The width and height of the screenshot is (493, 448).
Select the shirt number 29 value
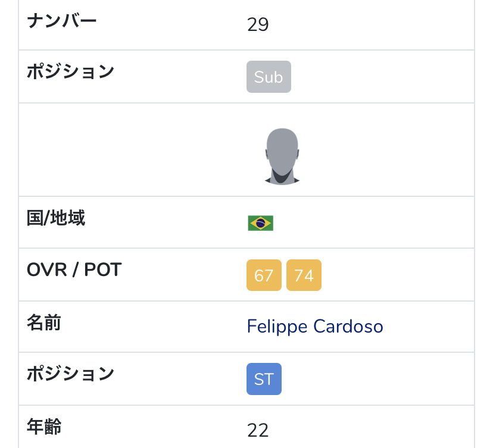coord(258,25)
